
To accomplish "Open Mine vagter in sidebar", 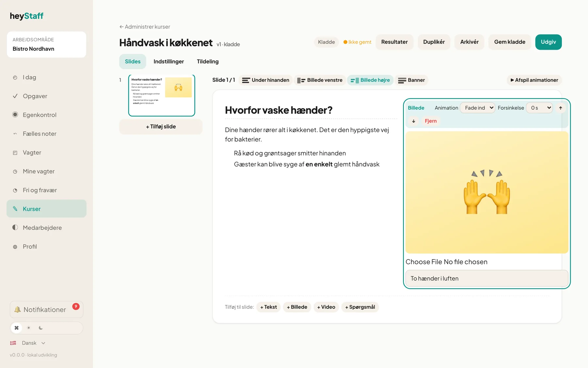I will pyautogui.click(x=46, y=171).
